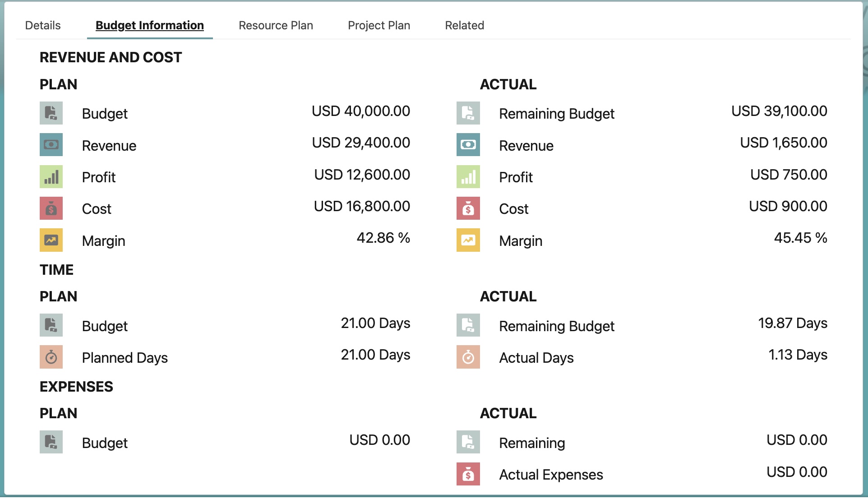The height and width of the screenshot is (499, 868).
Task: Click the Margin trend icon under PLAN
Action: click(x=51, y=240)
